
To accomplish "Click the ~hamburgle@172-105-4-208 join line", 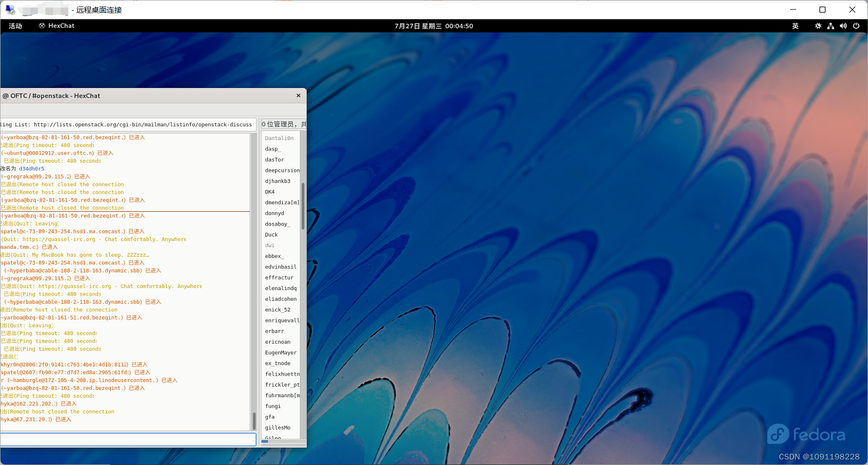I will (x=89, y=380).
